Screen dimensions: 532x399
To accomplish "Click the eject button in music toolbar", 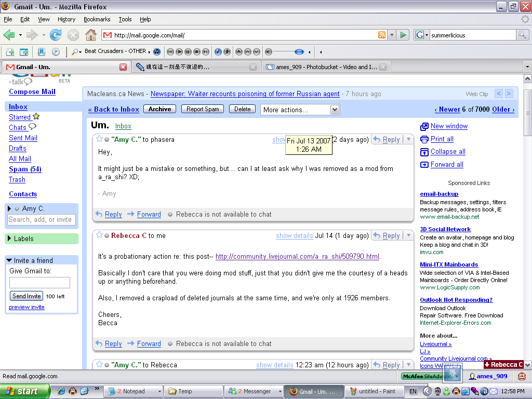I will pyautogui.click(x=239, y=52).
